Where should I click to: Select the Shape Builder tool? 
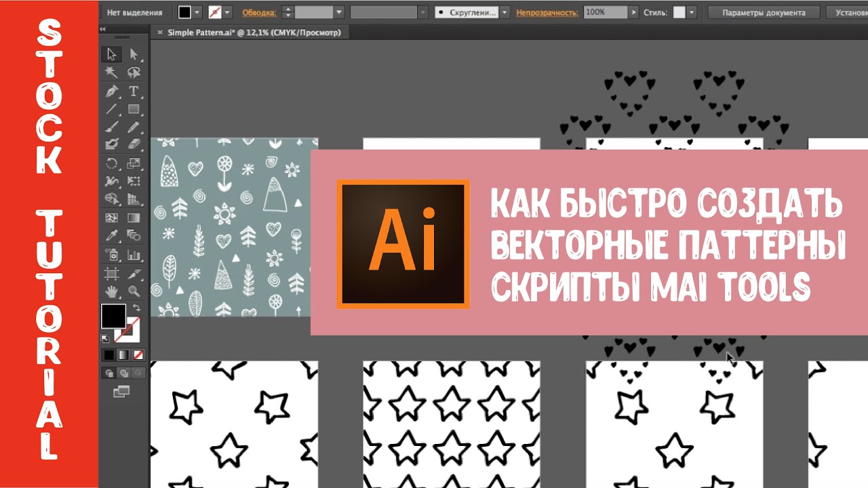point(112,199)
